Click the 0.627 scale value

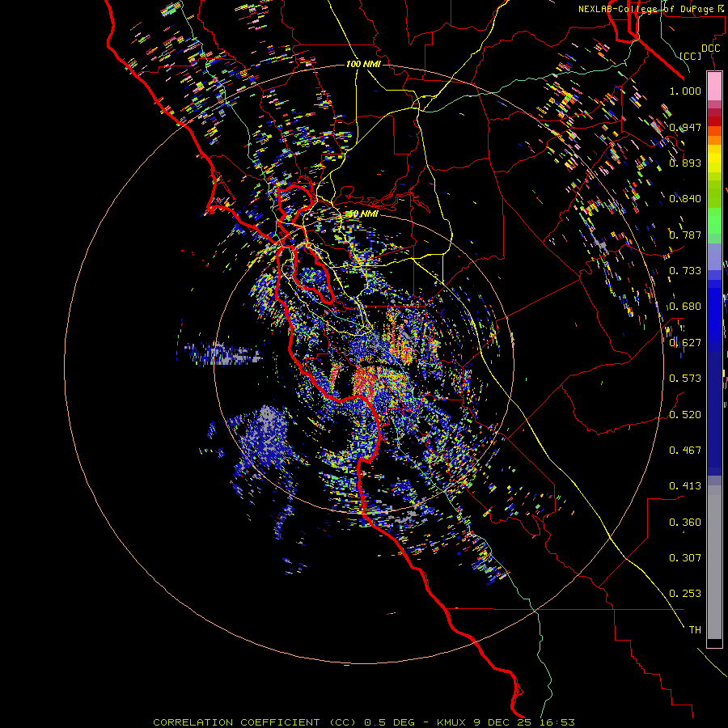[x=685, y=343]
